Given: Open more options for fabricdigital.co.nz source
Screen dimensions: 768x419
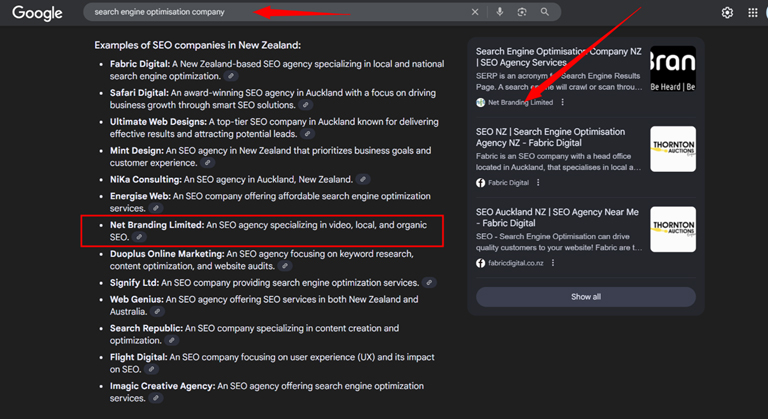Looking at the screenshot, I should tap(553, 263).
